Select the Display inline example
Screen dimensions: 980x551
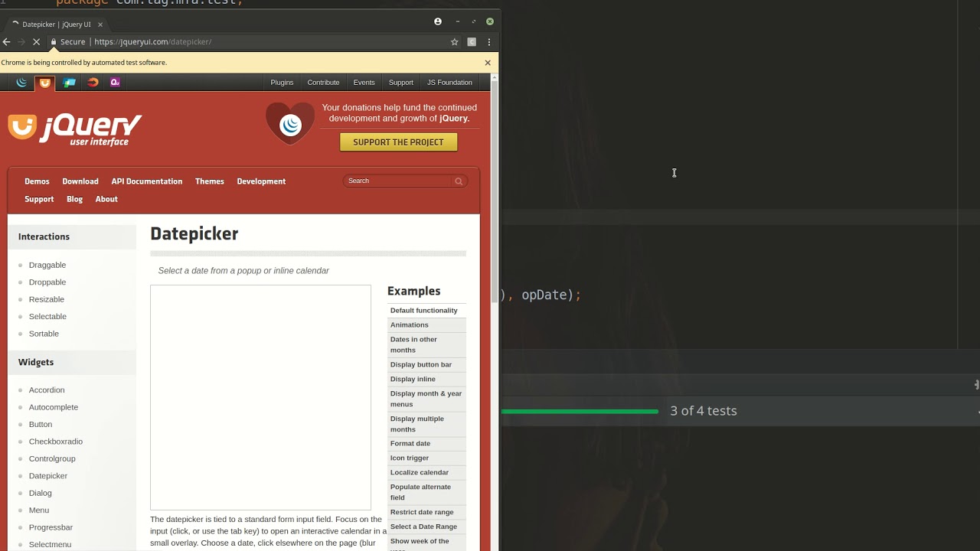click(x=426, y=380)
